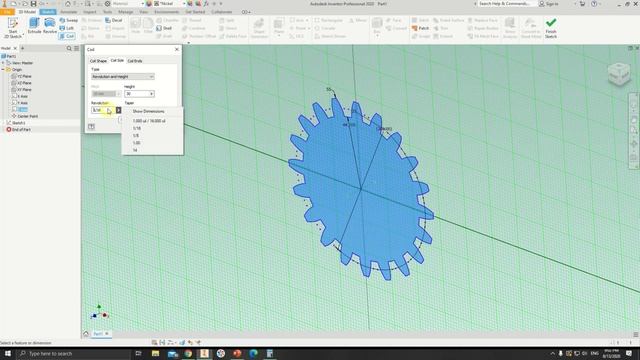Open the File menu tab
This screenshot has width=640, height=360.
[x=7, y=12]
